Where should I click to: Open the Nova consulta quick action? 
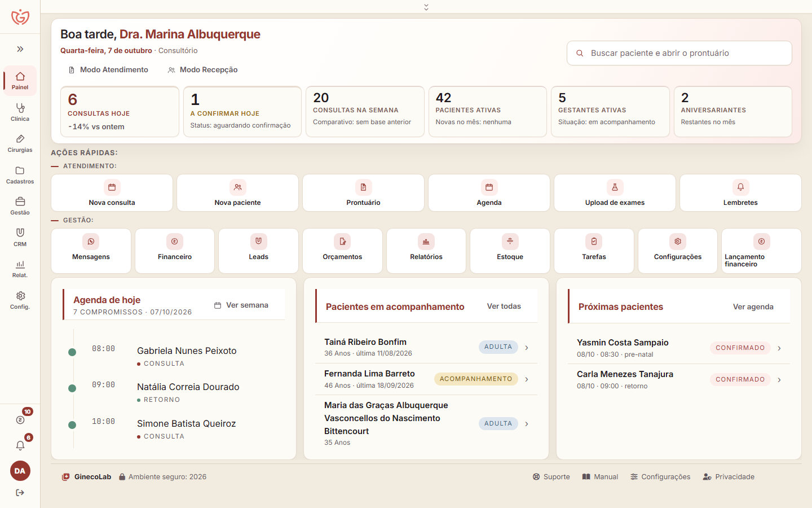[112, 193]
